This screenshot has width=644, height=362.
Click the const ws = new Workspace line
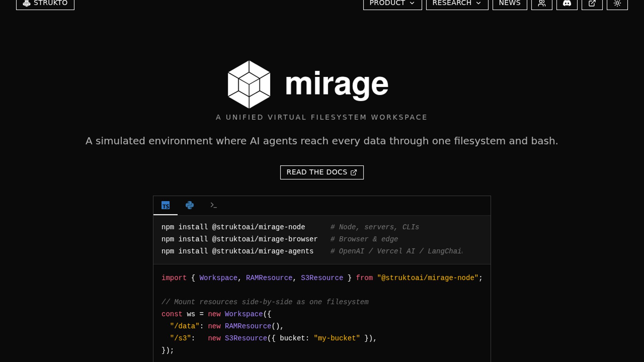216,314
